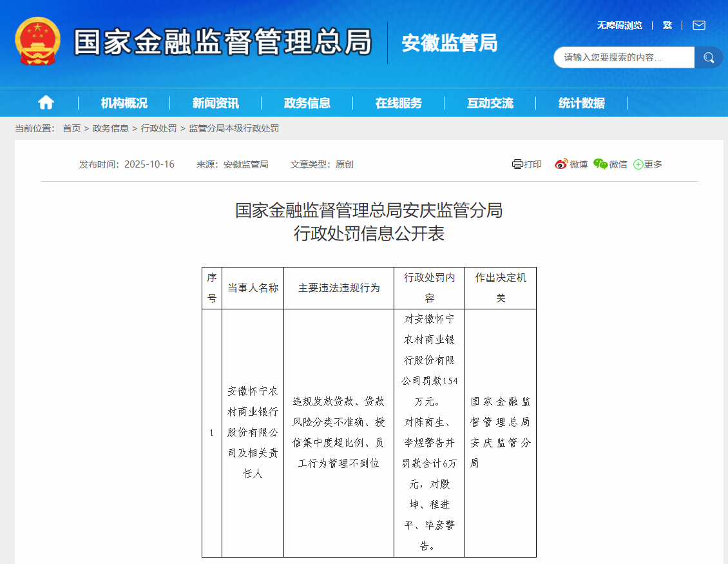The width and height of the screenshot is (728, 564).
Task: Share via the WeChat icon
Action: [x=600, y=164]
